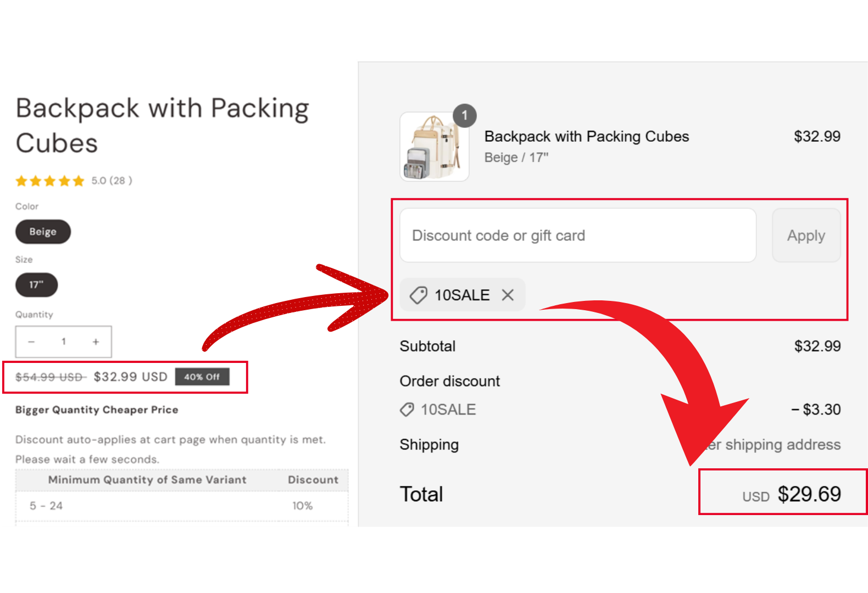Click the Backpack with Packing Cubes page heading
Screen dimensions: 868x593
point(163,126)
